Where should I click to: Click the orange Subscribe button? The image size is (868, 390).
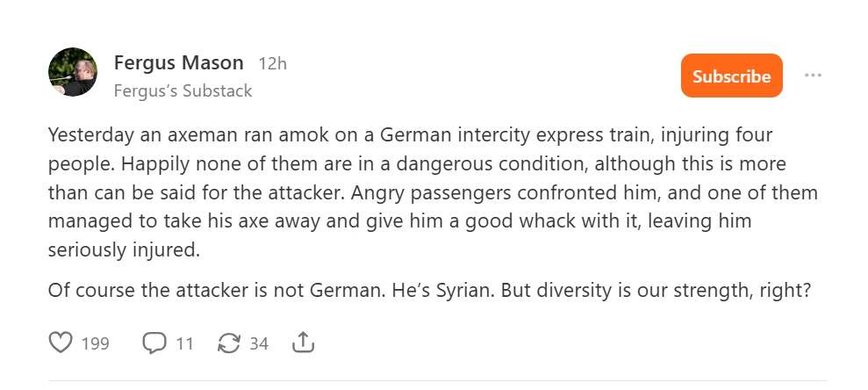coord(731,76)
